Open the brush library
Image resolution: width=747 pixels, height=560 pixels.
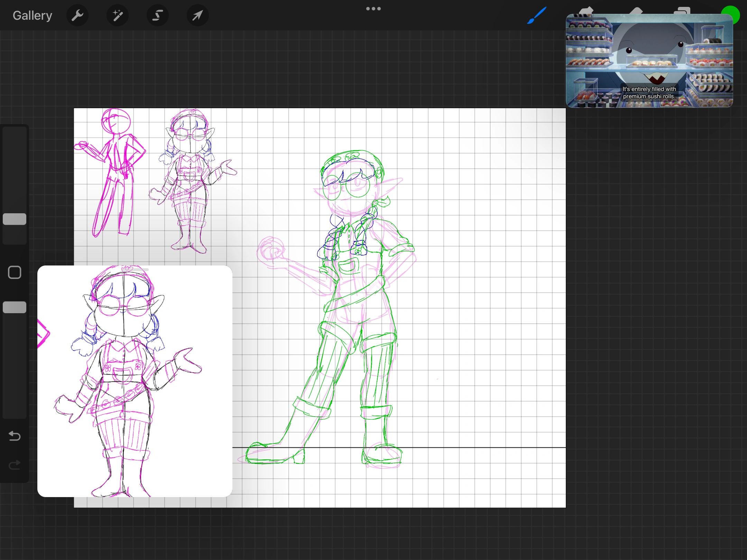(536, 15)
